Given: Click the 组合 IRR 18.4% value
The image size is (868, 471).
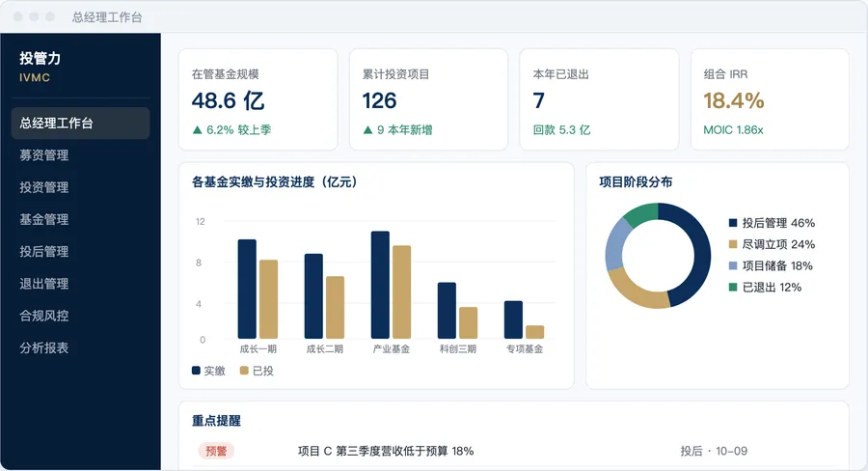Looking at the screenshot, I should tap(734, 100).
